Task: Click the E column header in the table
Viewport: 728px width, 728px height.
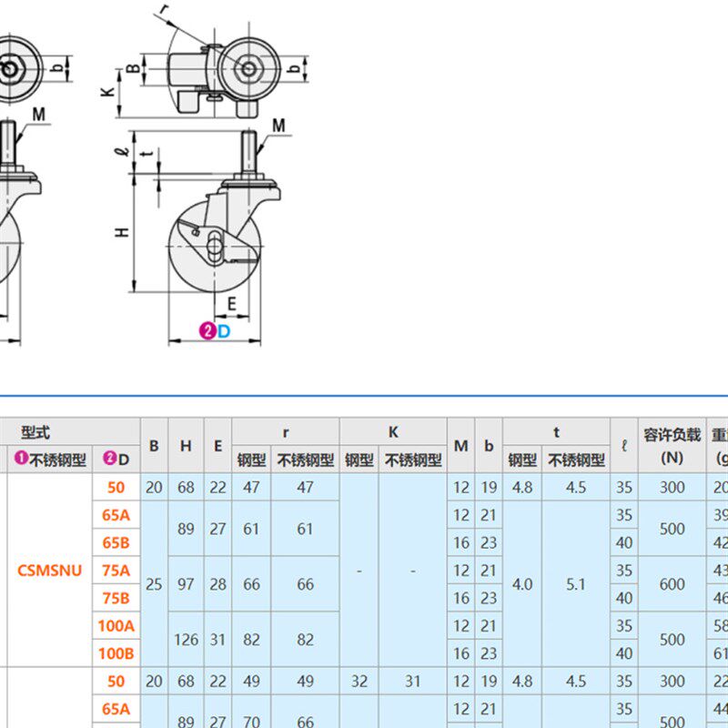Action: (217, 446)
